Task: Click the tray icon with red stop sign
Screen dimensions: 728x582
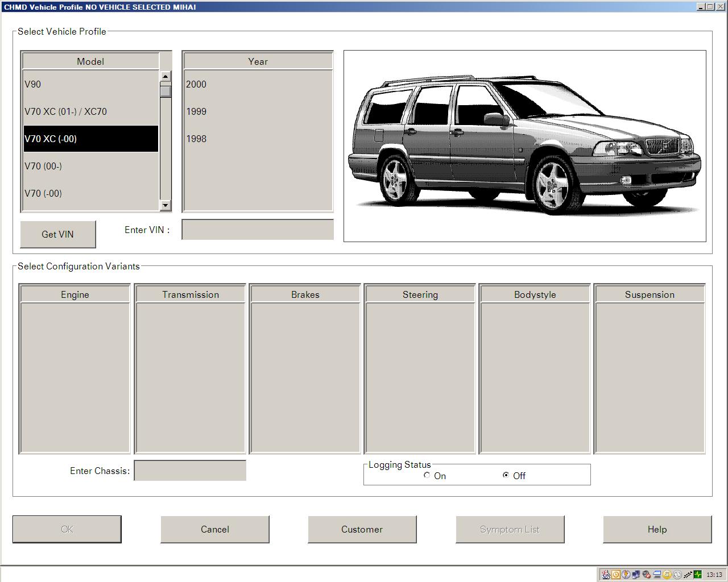Action: coord(647,575)
